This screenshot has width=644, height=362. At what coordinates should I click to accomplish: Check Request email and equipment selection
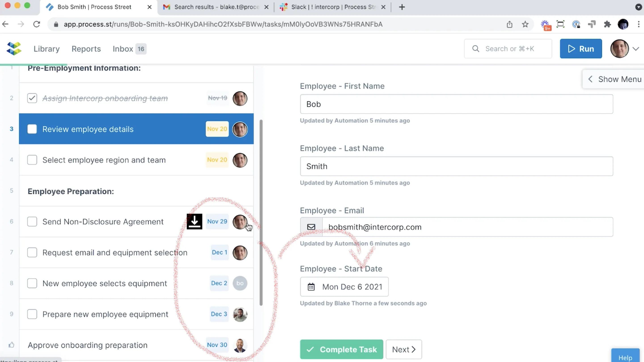[32, 252]
